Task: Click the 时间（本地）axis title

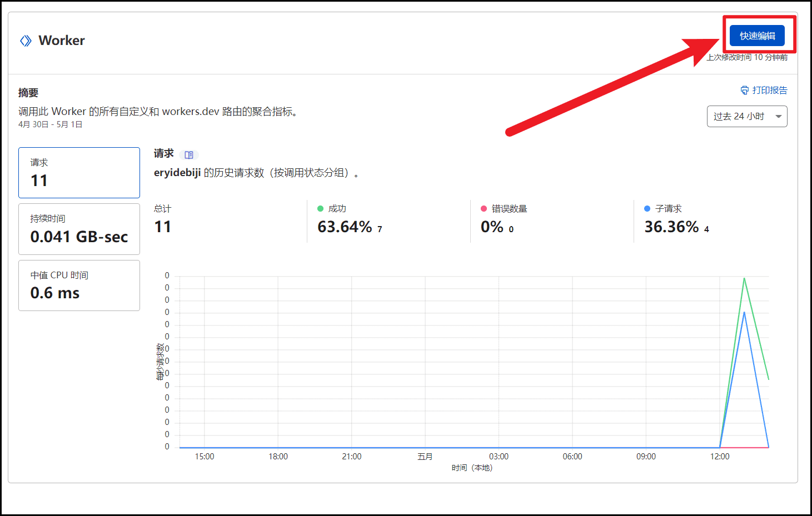Action: pyautogui.click(x=472, y=468)
